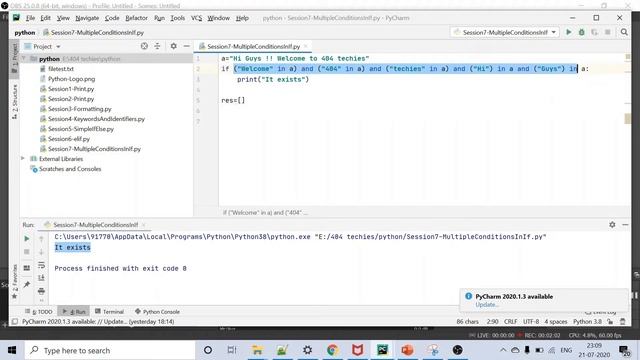Close the Session7 editor tab
This screenshot has width=640, height=360.
[x=306, y=46]
